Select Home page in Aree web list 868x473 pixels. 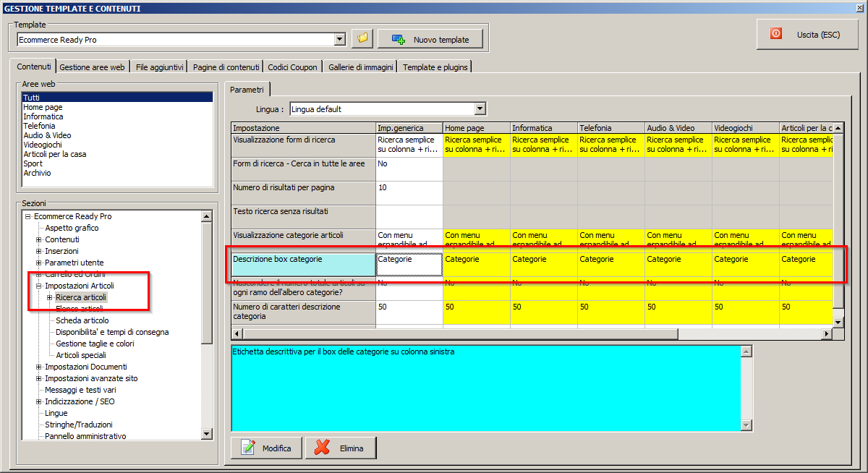point(117,107)
